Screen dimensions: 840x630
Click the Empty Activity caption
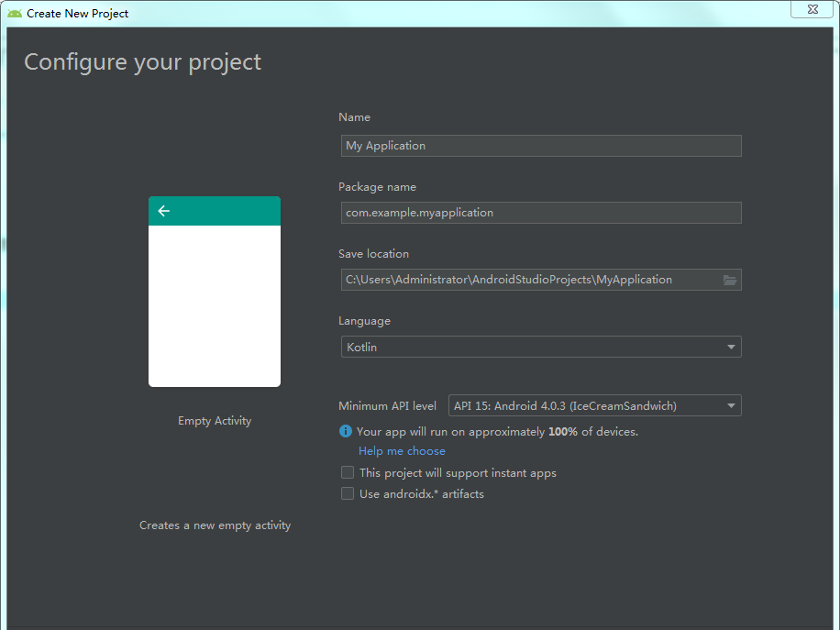pos(215,421)
